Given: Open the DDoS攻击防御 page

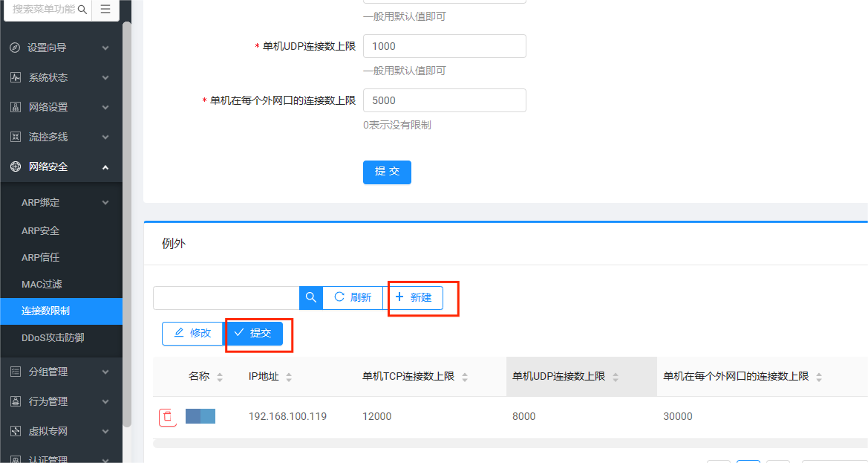Looking at the screenshot, I should pos(53,337).
